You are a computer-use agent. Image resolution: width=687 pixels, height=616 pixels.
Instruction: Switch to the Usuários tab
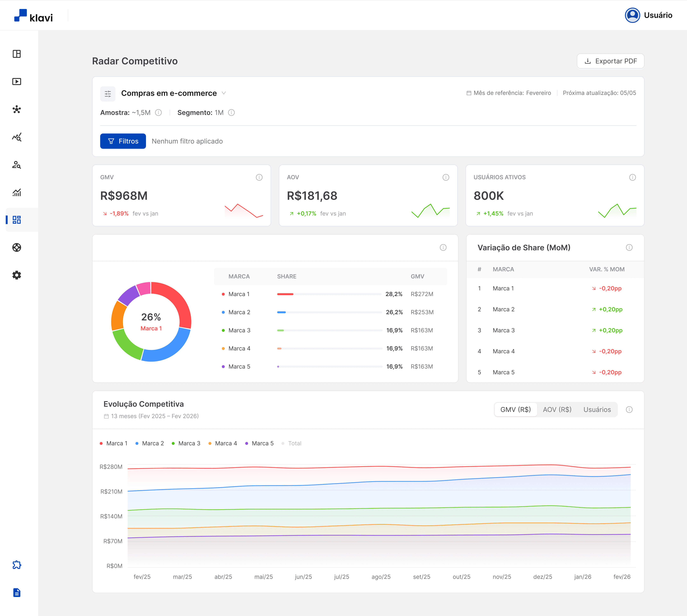point(597,410)
